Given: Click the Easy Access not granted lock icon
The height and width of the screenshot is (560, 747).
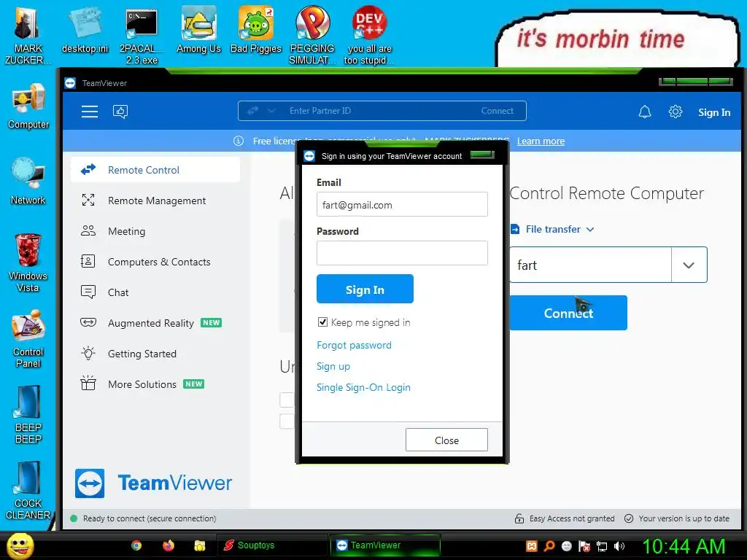Looking at the screenshot, I should (519, 518).
